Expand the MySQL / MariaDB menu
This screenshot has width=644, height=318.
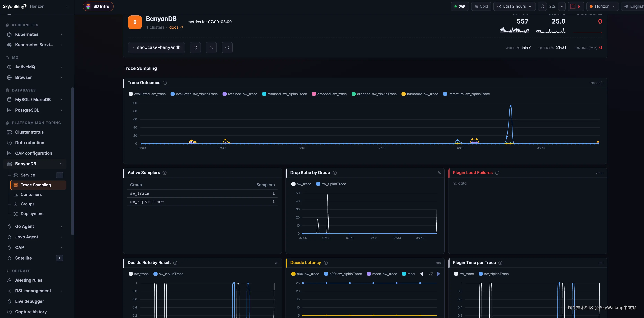point(35,99)
